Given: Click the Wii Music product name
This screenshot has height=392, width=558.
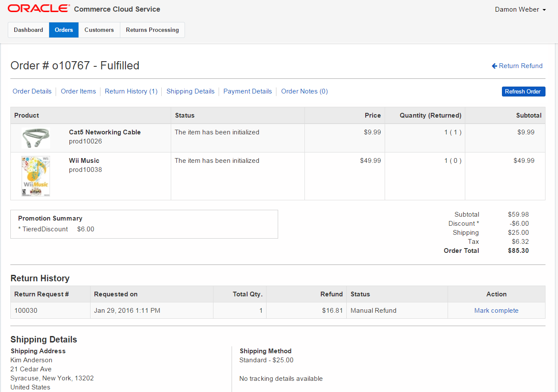Looking at the screenshot, I should (84, 161).
